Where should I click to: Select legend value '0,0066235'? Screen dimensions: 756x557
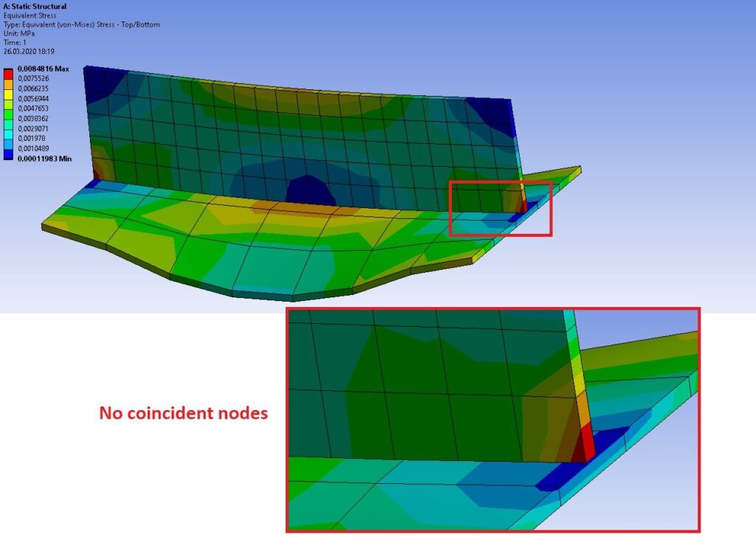[x=33, y=89]
